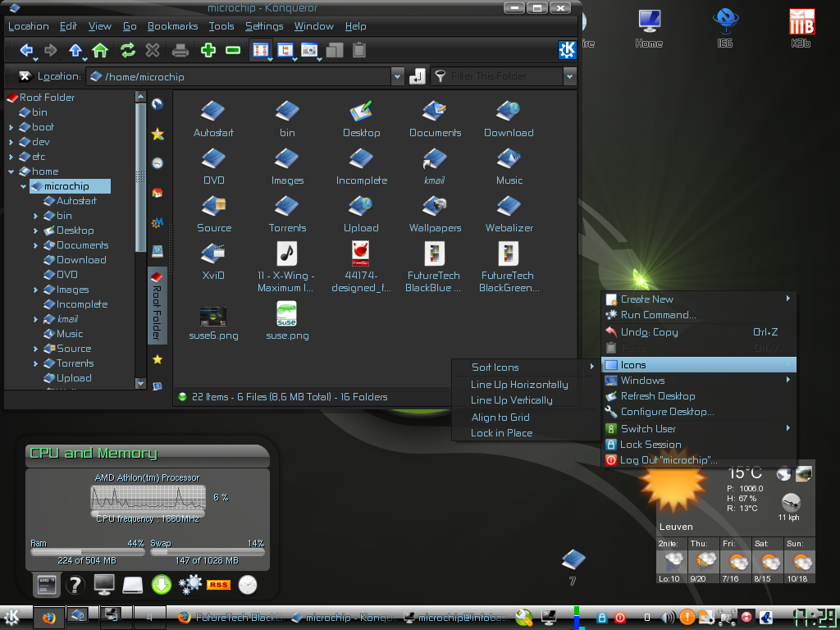Reload the folder with green refresh arrows

(127, 50)
